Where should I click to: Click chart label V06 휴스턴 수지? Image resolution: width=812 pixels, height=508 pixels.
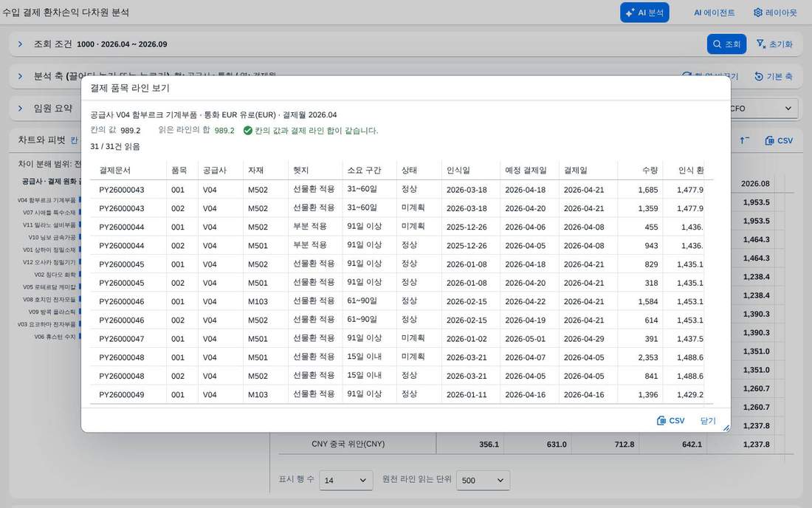tap(55, 337)
